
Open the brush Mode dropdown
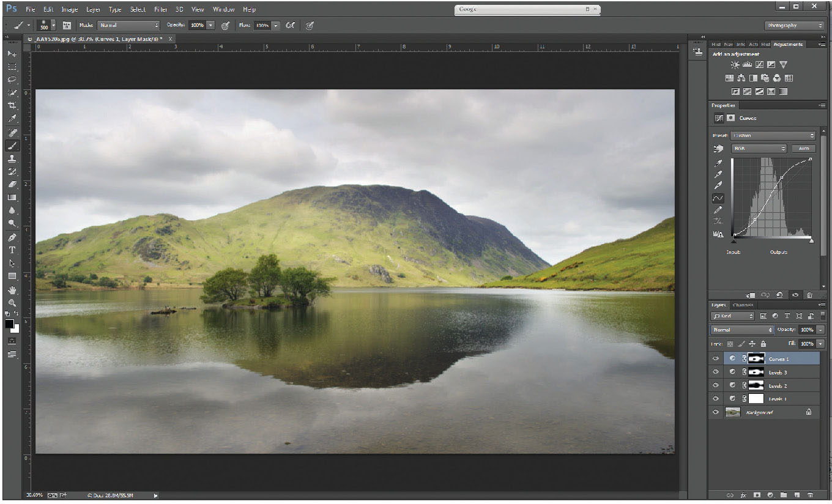(128, 26)
